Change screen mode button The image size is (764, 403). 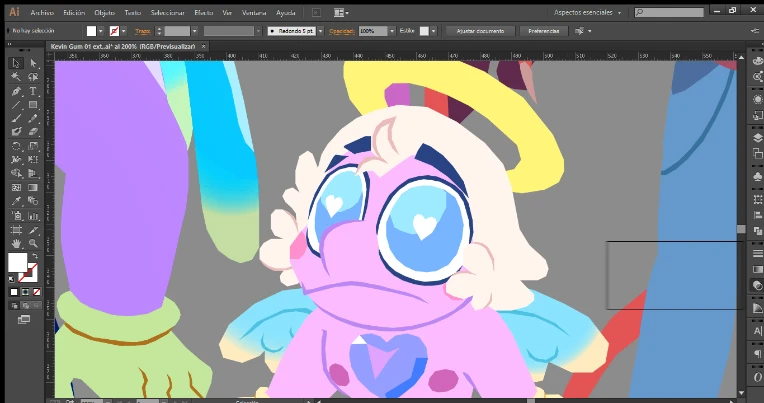coord(24,320)
